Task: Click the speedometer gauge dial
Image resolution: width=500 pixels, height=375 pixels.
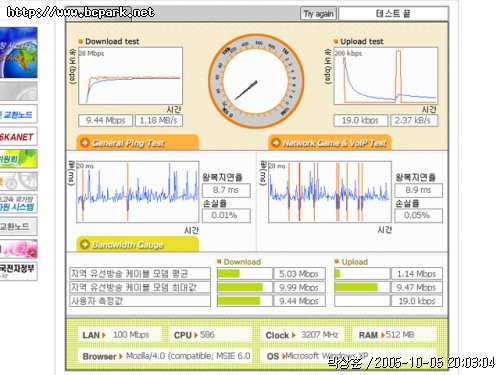Action: pyautogui.click(x=256, y=81)
